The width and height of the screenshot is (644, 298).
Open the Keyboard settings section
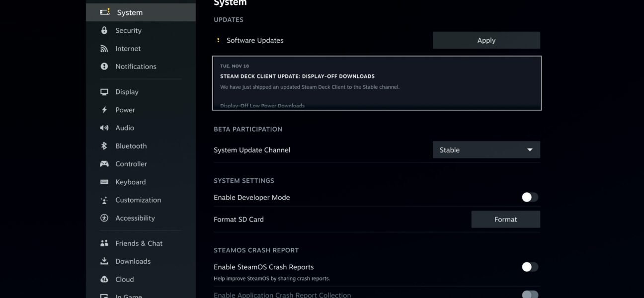[130, 182]
